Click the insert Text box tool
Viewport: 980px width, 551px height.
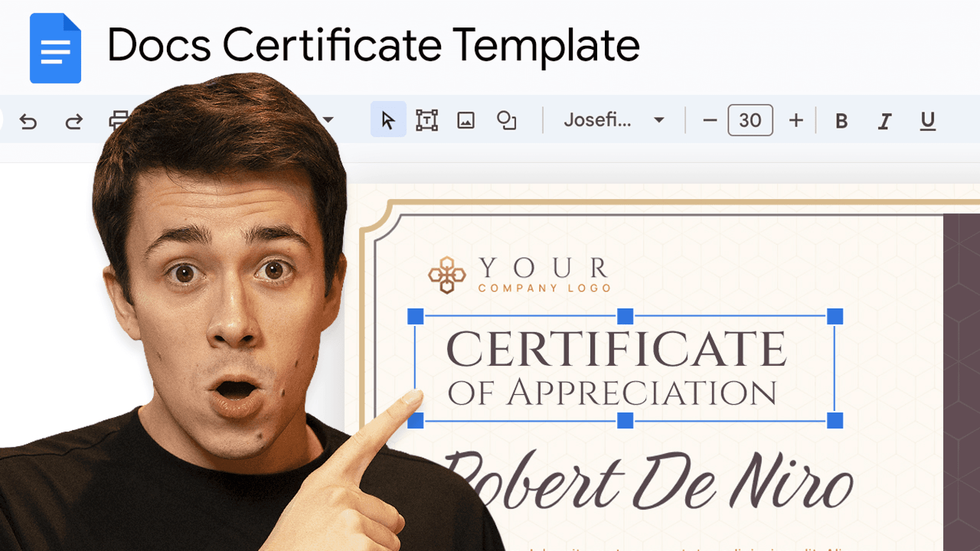click(427, 121)
